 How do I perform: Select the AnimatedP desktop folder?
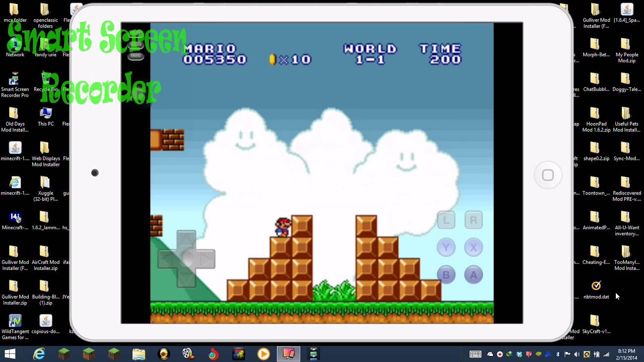596,221
